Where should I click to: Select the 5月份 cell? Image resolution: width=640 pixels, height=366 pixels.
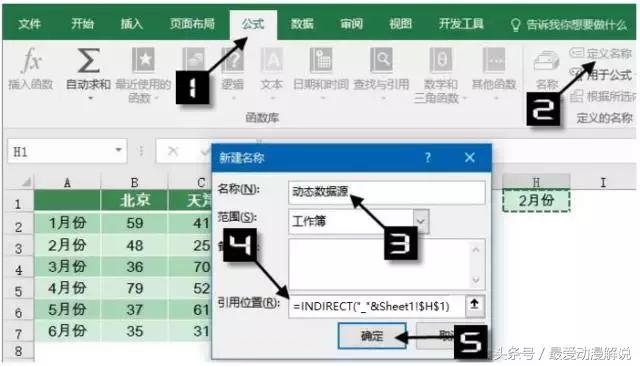[67, 309]
